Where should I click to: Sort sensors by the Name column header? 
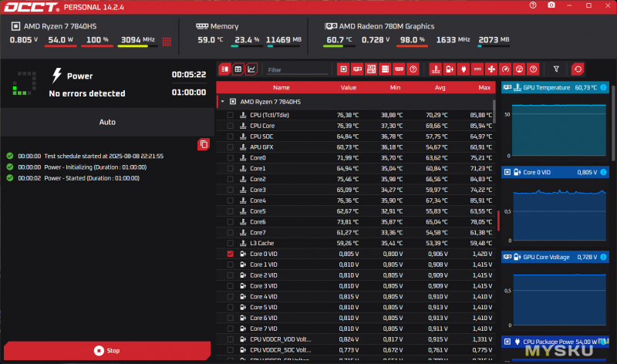click(x=281, y=87)
